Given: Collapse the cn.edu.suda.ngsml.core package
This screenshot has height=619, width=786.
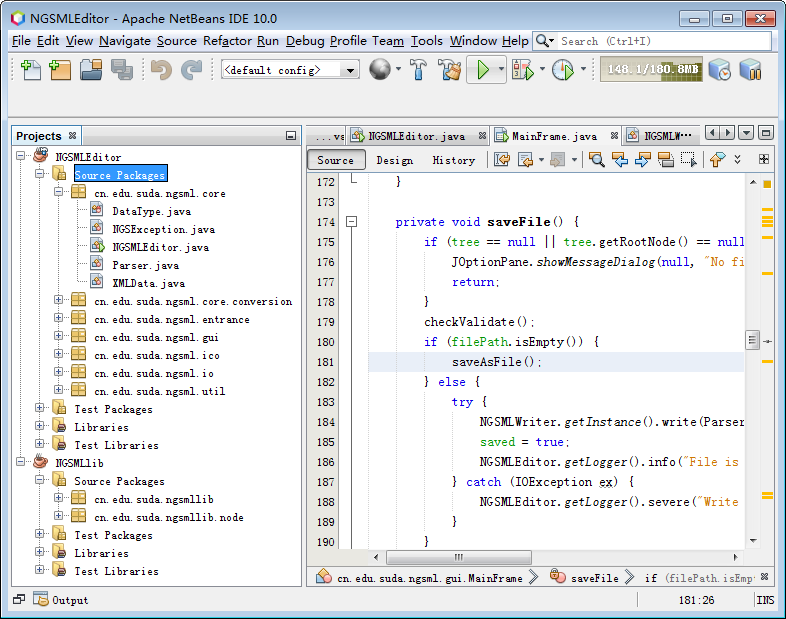Looking at the screenshot, I should (x=59, y=191).
